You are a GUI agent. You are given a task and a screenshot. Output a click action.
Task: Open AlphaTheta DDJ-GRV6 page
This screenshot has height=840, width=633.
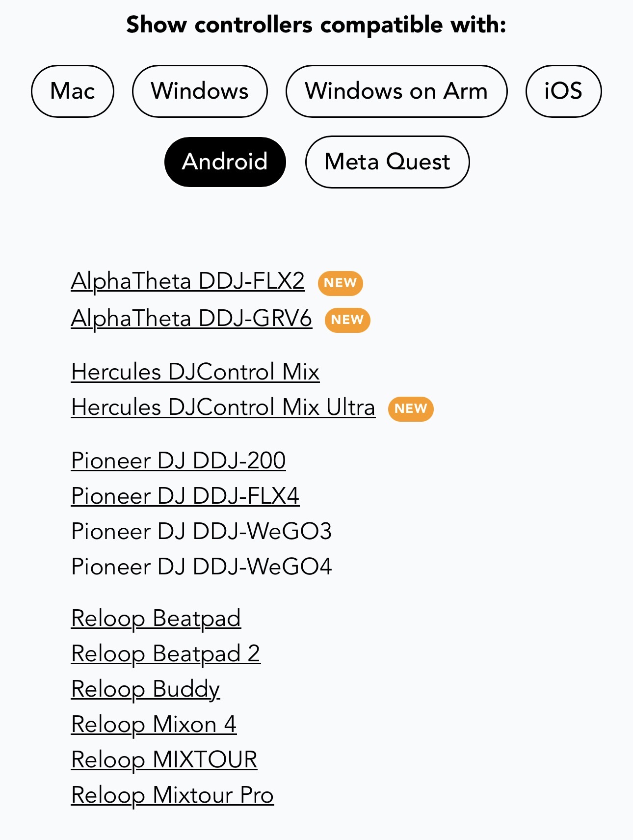(191, 319)
